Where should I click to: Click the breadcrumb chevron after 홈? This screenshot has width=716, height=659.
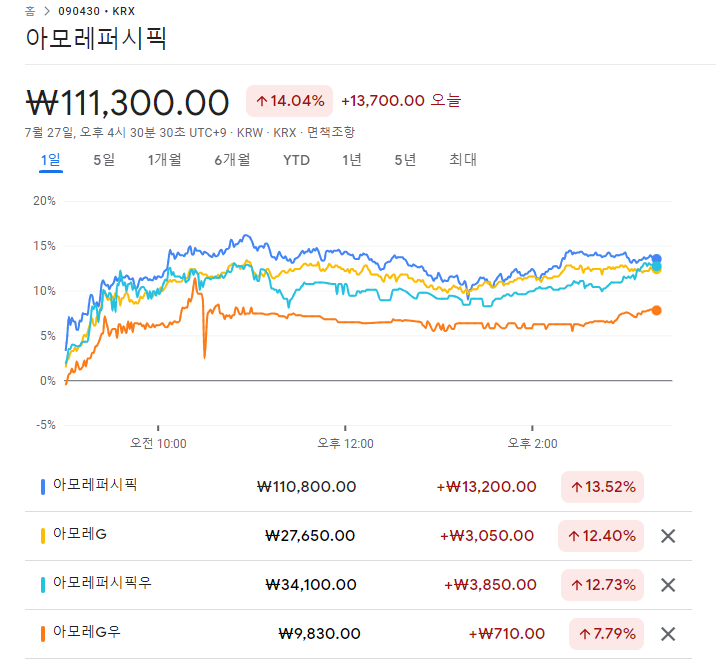point(47,11)
